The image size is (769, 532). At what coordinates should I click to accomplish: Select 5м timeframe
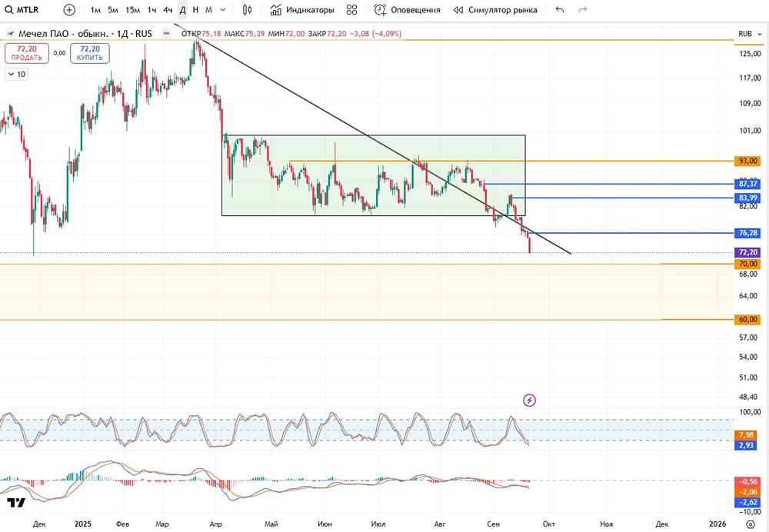[x=113, y=10]
